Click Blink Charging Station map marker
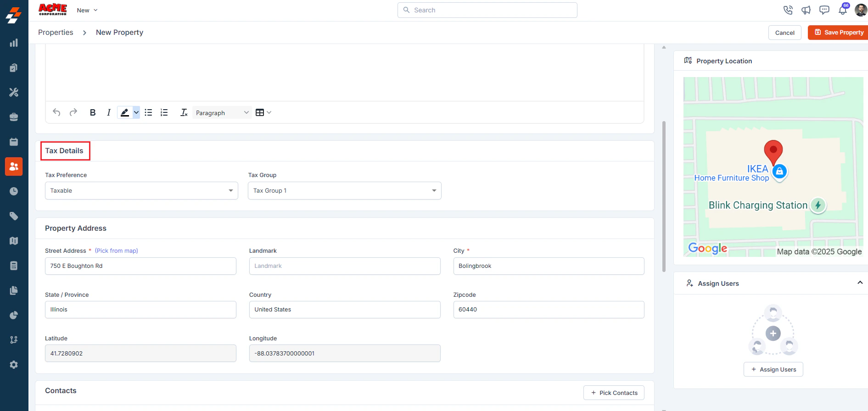 818,205
